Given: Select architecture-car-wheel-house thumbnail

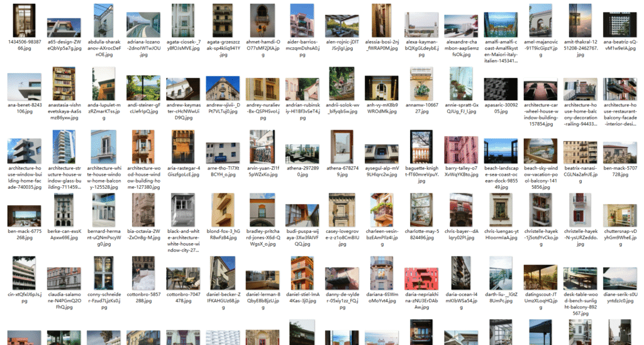Looking at the screenshot, I should 540,90.
